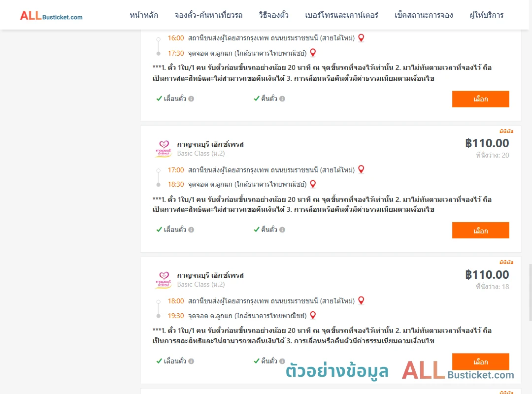Open เบอร์โทรและเคาน์เตอร์ menu item
The width and height of the screenshot is (532, 394).
pyautogui.click(x=341, y=15)
